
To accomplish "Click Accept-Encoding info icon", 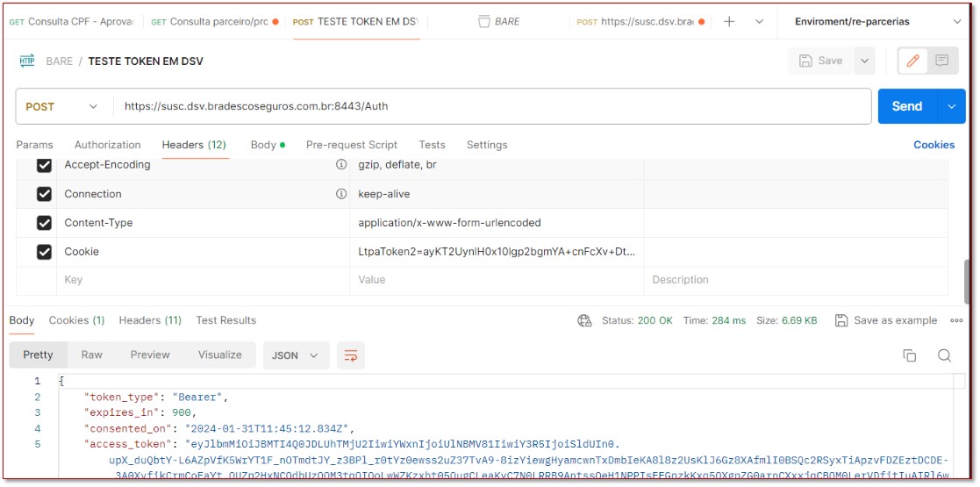I will (x=341, y=165).
